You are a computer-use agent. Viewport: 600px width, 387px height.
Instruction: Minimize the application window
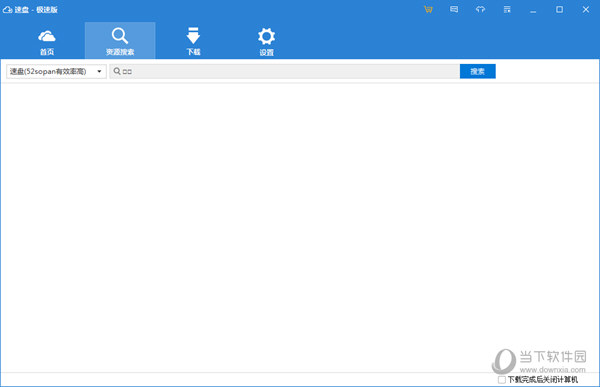click(533, 10)
